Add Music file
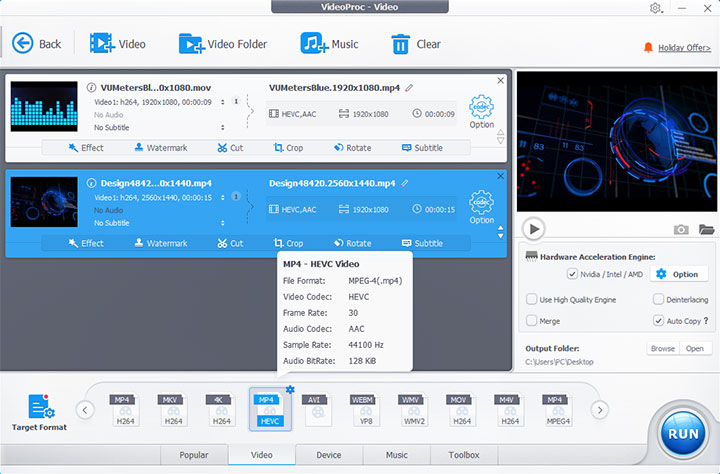The width and height of the screenshot is (720, 474). coord(329,44)
